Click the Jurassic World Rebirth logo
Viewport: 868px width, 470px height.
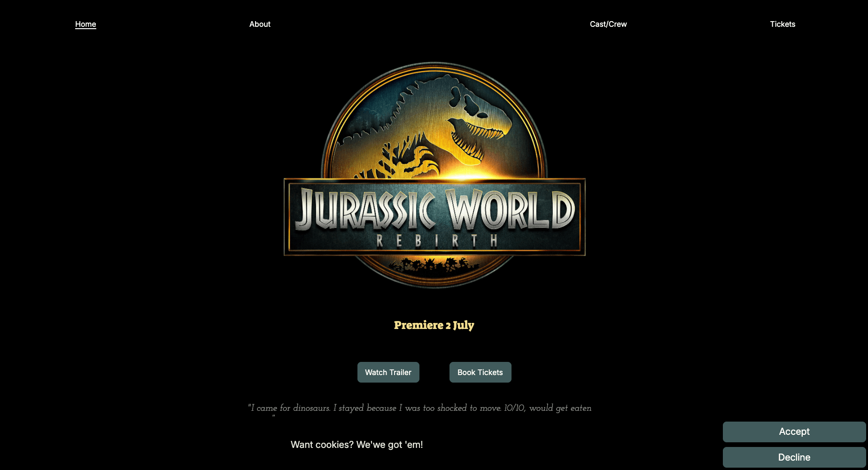coord(434,175)
